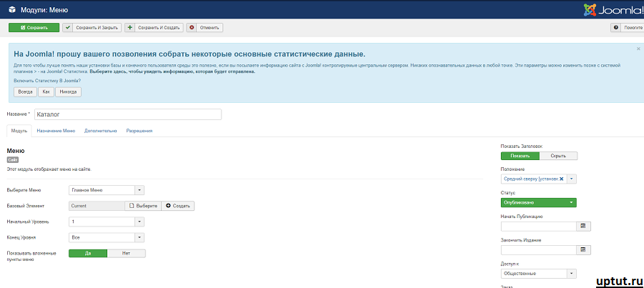Click red cancel icon button Отменить
The width and height of the screenshot is (644, 288).
pyautogui.click(x=204, y=28)
